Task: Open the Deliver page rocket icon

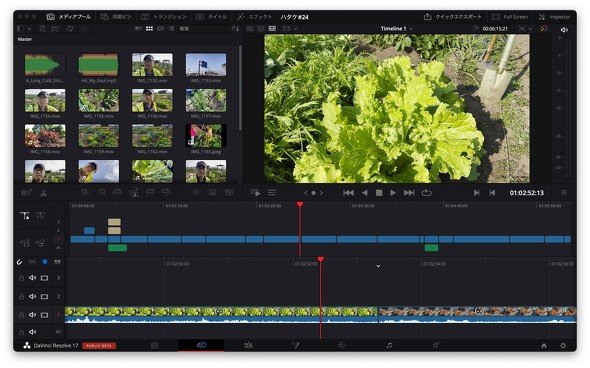Action: click(x=435, y=345)
